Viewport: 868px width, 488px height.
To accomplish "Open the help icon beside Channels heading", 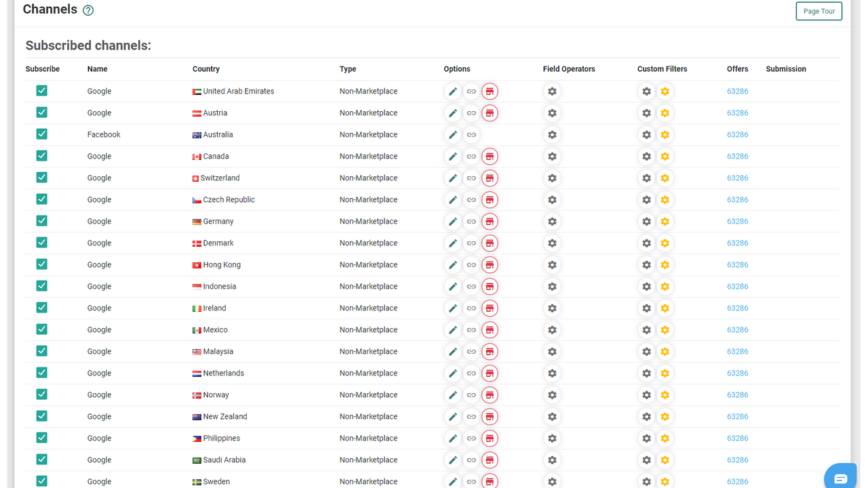I will 87,10.
